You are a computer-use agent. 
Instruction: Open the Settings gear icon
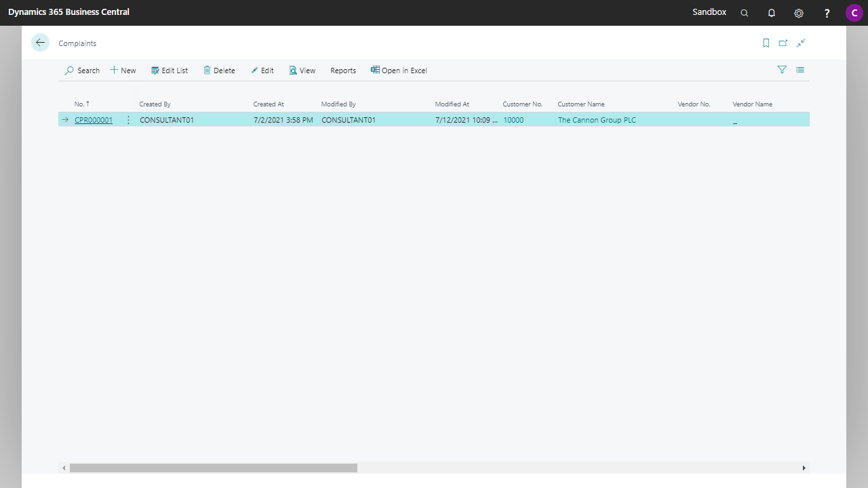798,12
